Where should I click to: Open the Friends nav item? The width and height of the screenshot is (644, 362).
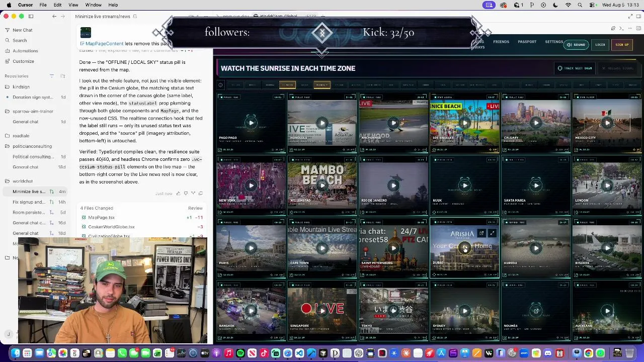point(501,42)
